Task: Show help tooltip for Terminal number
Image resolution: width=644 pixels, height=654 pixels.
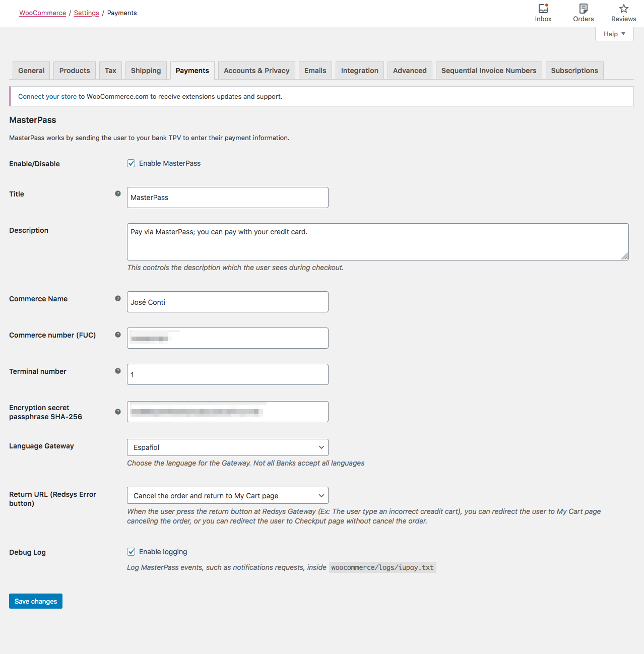Action: [118, 371]
